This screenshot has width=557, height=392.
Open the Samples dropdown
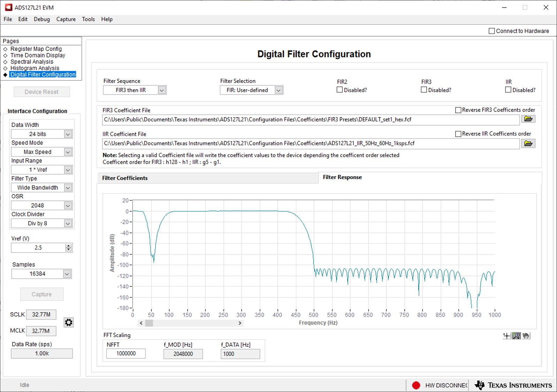[67, 274]
